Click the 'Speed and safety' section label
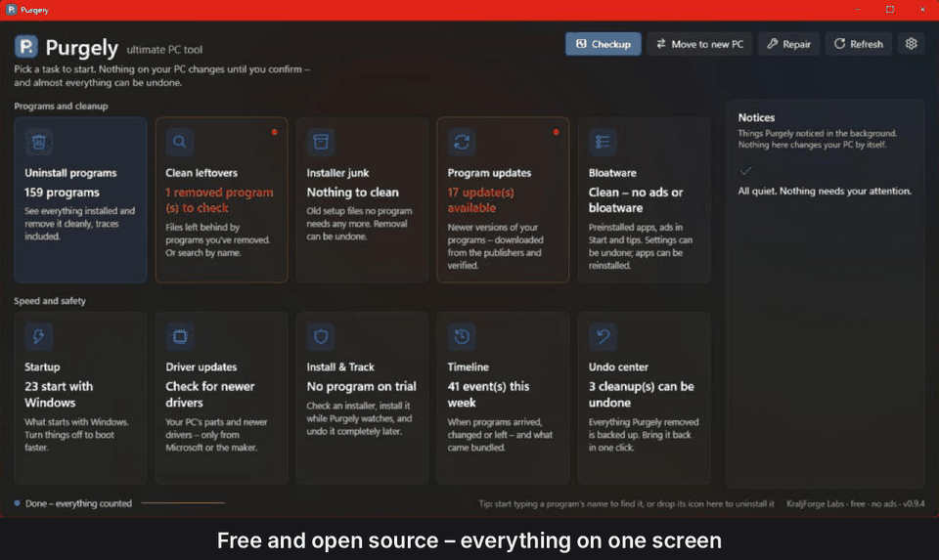This screenshot has height=560, width=939. pos(50,301)
